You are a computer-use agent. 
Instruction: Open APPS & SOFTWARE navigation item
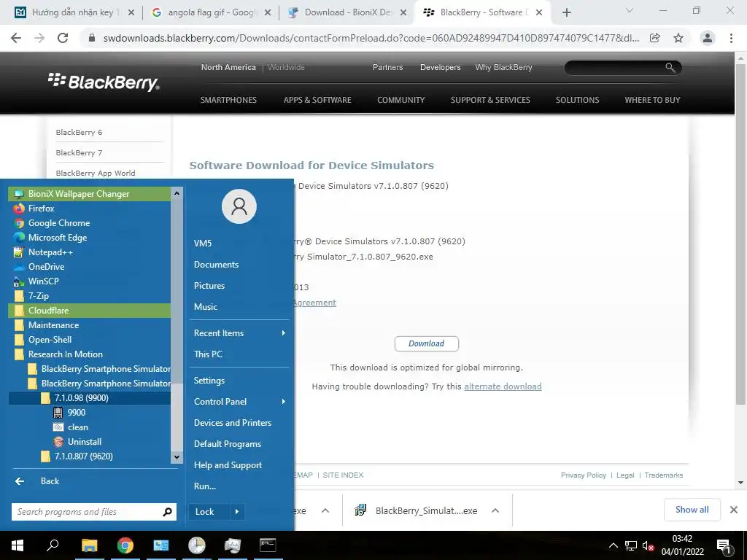(317, 100)
